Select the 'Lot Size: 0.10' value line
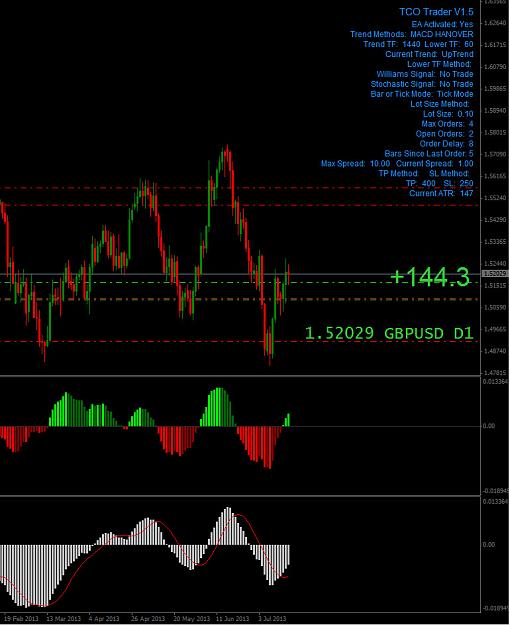Image resolution: width=510 pixels, height=625 pixels. (x=448, y=114)
